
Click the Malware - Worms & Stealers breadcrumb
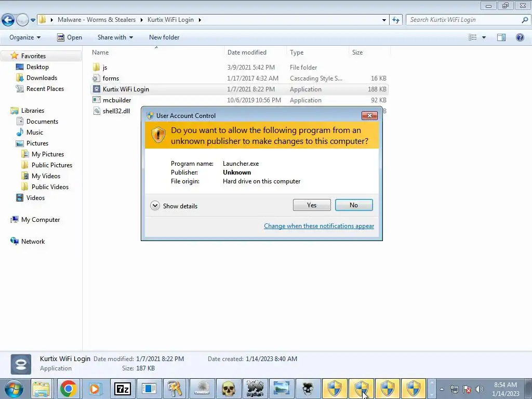click(97, 20)
